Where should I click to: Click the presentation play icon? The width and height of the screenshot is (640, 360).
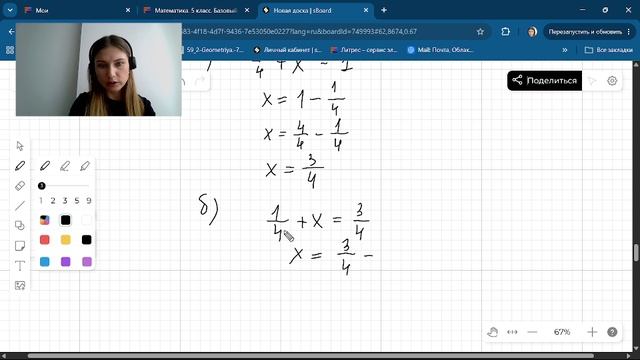tap(592, 81)
